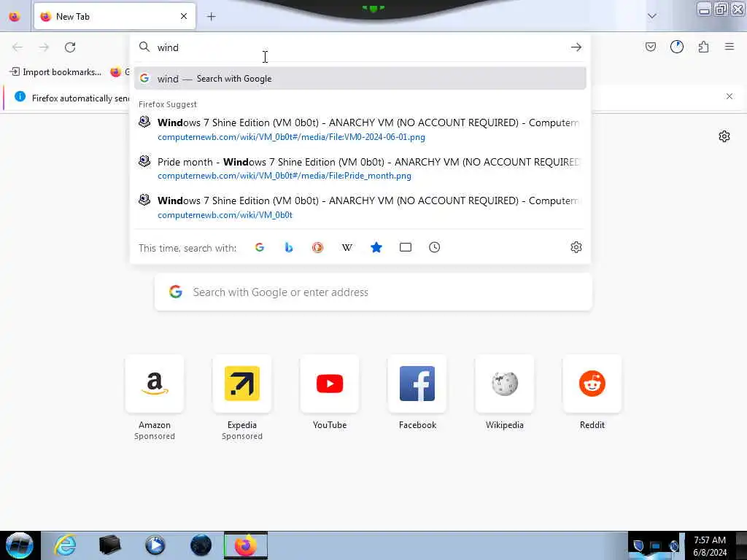
Task: Reload the current page
Action: pos(70,47)
